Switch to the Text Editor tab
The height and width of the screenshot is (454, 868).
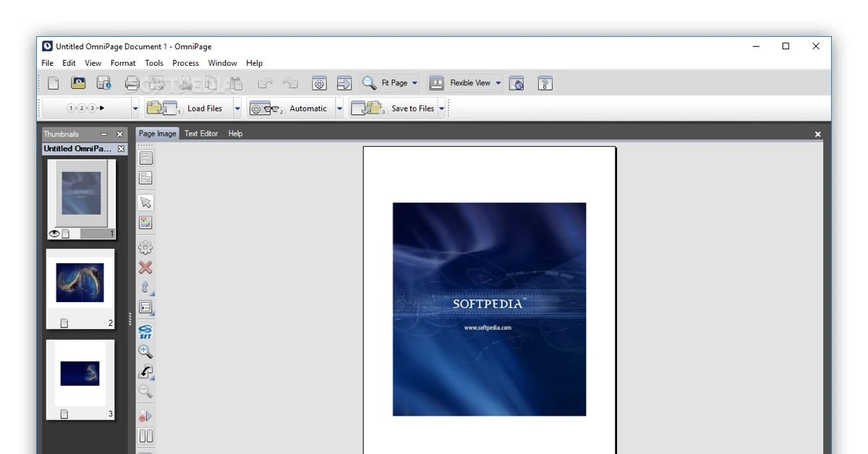pyautogui.click(x=201, y=134)
